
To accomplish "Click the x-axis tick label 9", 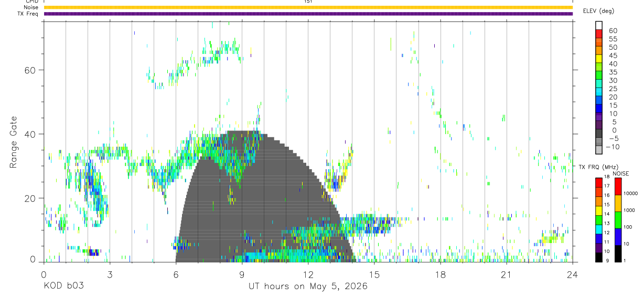I will pyautogui.click(x=242, y=274).
